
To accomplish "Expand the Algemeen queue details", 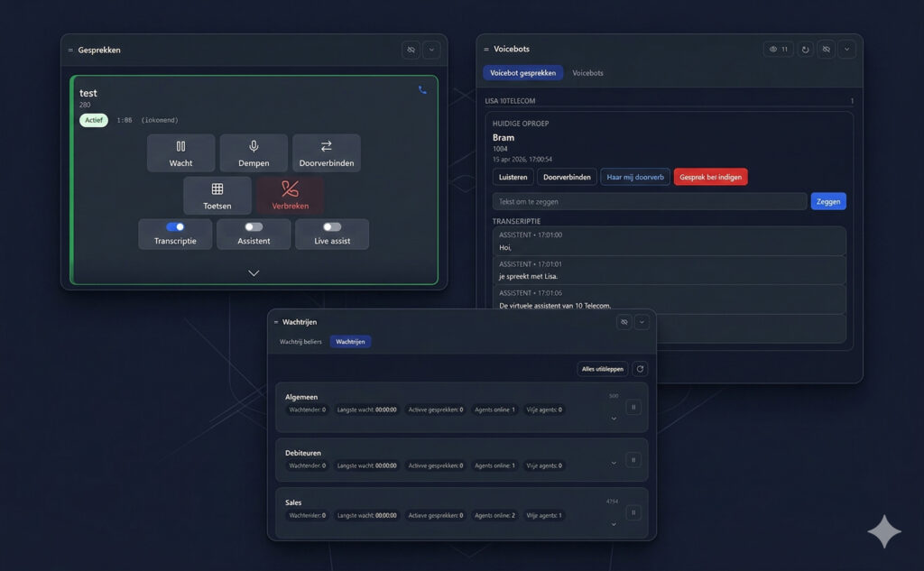I will (x=614, y=418).
